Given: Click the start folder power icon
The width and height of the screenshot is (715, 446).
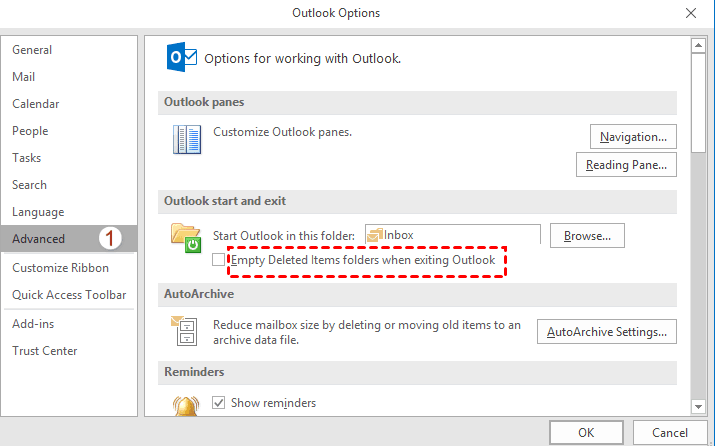Looking at the screenshot, I should tap(186, 238).
